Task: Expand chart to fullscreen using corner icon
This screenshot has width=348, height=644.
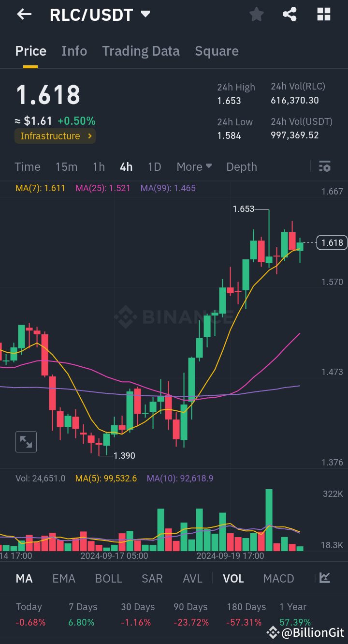Action: (x=26, y=441)
